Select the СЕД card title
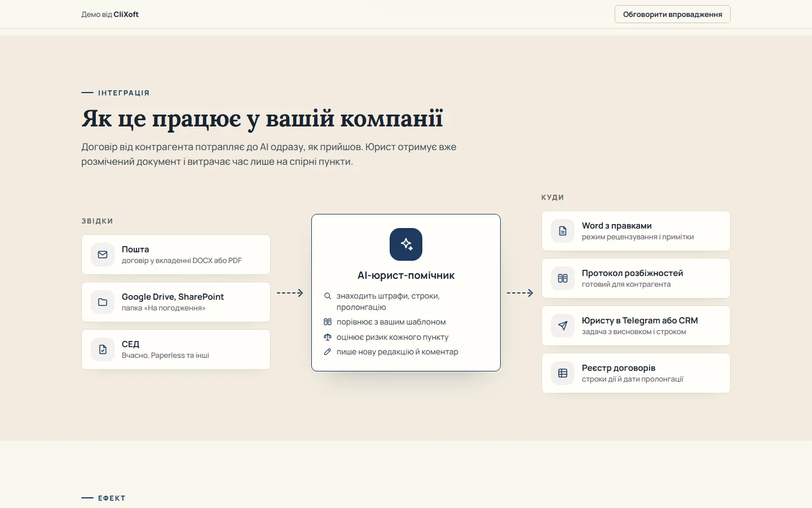The image size is (812, 508). click(130, 344)
